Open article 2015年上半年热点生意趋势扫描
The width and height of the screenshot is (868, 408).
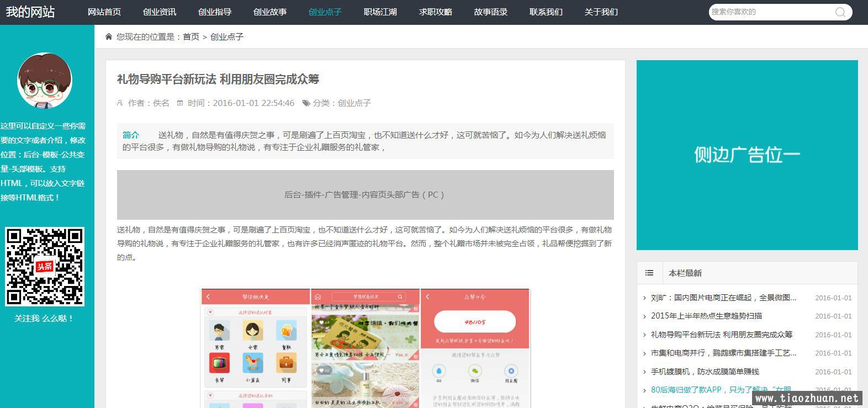pos(706,316)
